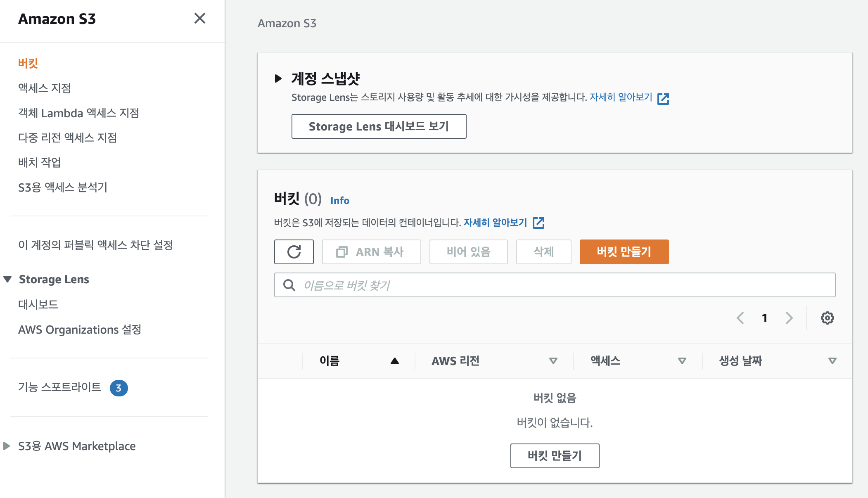Viewport: 868px width, 498px height.
Task: Sort by 이름 column ascending arrow
Action: click(x=394, y=361)
